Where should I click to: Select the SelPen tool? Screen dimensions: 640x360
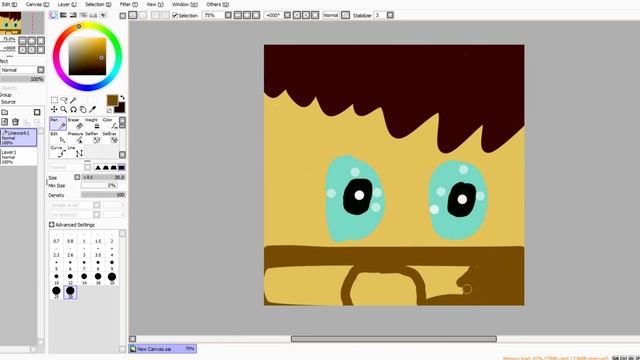(92, 138)
